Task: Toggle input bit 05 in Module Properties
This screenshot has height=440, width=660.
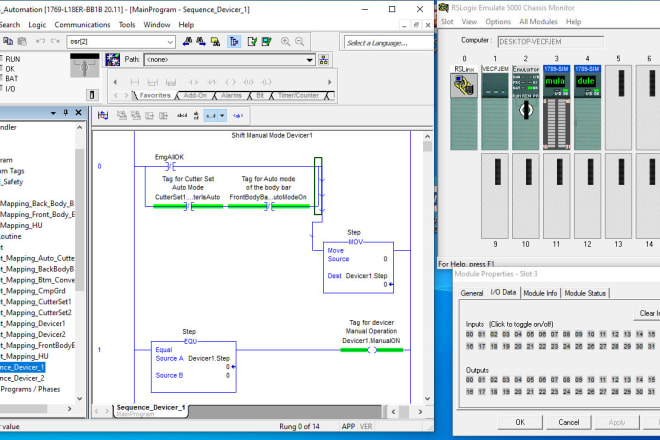Action: 530,334
